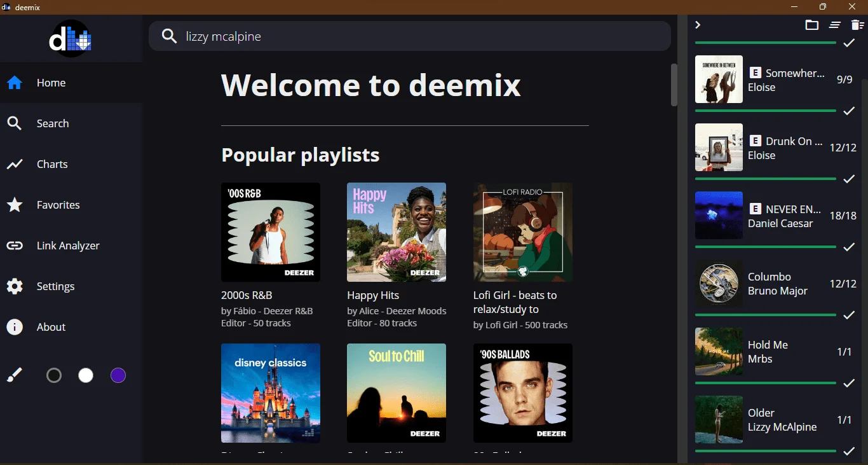Click the checkmark beside Older item

click(849, 451)
